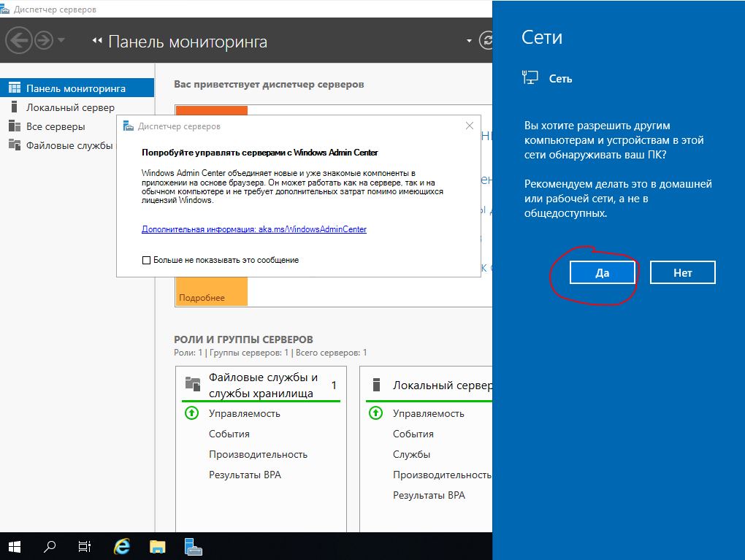This screenshot has width=745, height=560.
Task: Click the Windows Start button
Action: point(15,546)
